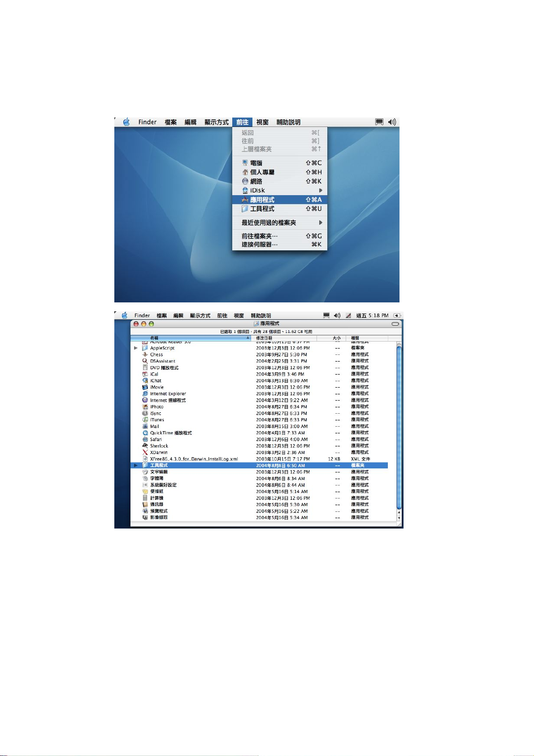The height and width of the screenshot is (756, 534).
Task: Choose 網路 in the 前往 menu
Action: (x=280, y=181)
